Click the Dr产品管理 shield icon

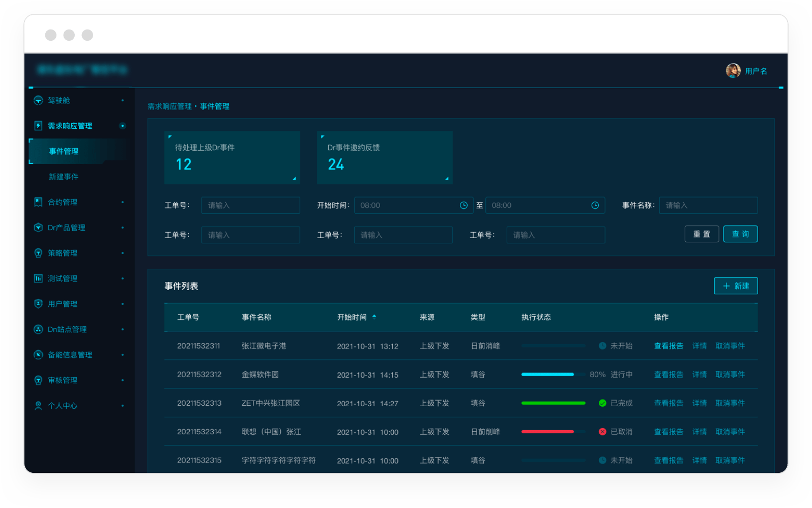point(38,228)
